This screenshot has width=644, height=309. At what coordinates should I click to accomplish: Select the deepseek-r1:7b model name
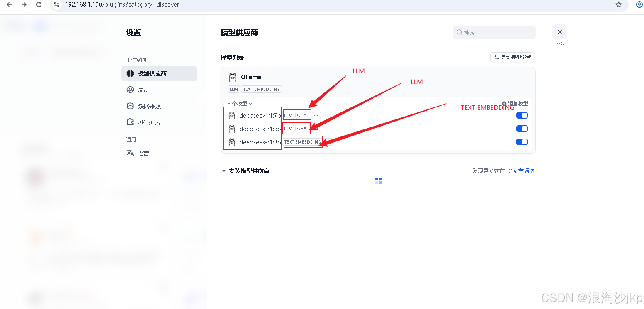[x=260, y=116]
